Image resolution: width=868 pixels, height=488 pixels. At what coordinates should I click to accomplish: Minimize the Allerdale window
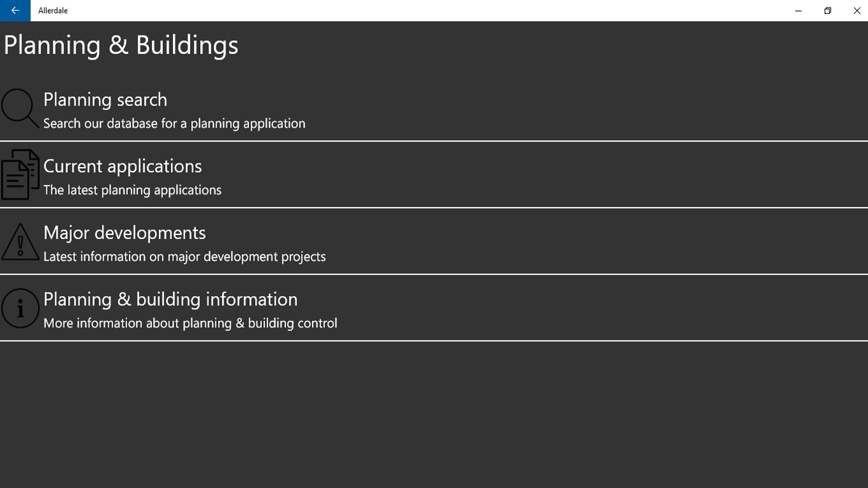point(798,11)
